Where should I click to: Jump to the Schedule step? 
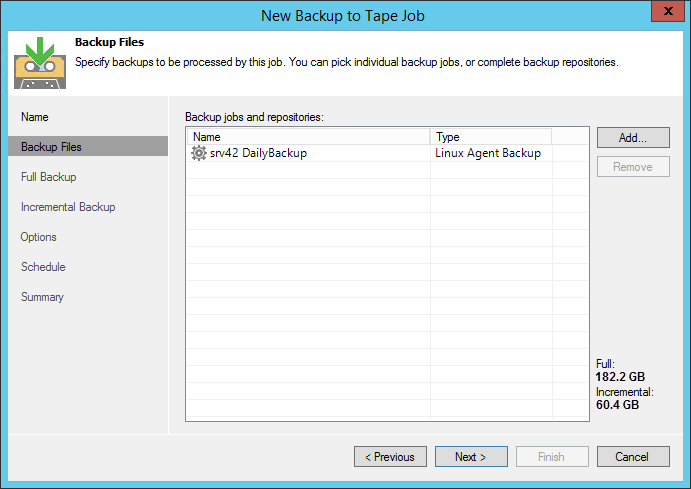coord(43,267)
